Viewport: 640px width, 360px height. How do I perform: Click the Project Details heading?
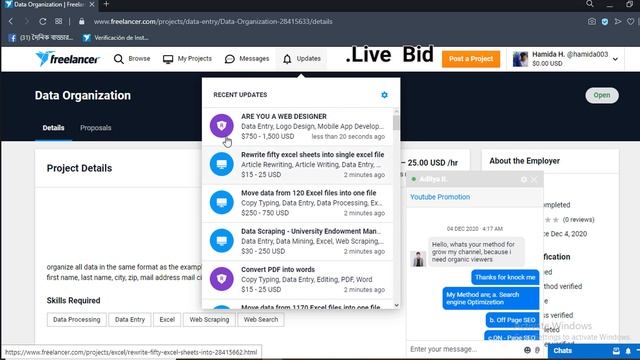coord(79,168)
